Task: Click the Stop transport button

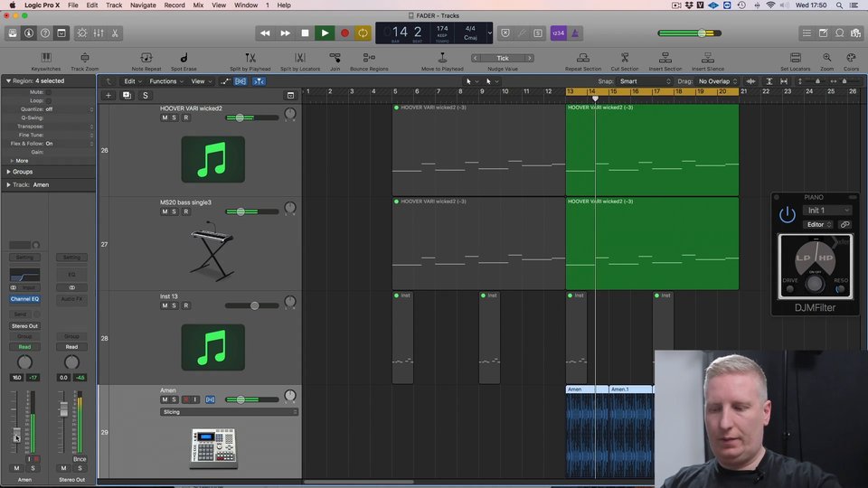Action: click(305, 33)
